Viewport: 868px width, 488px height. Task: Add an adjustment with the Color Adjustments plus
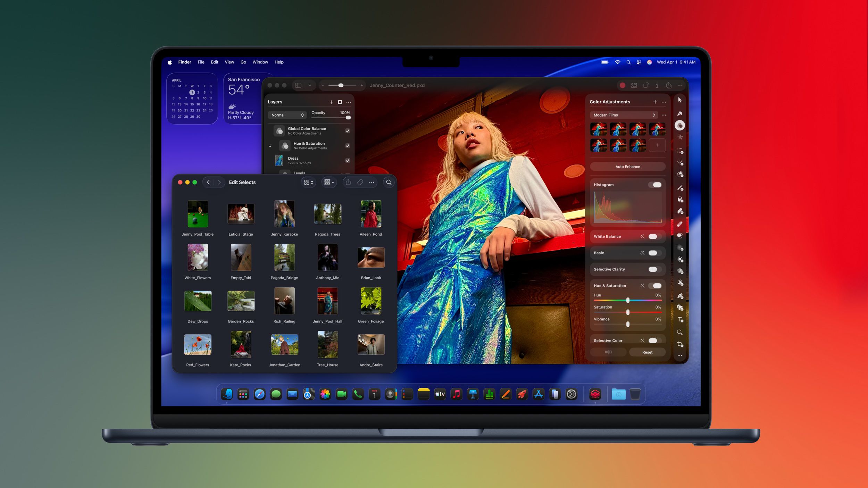[655, 102]
